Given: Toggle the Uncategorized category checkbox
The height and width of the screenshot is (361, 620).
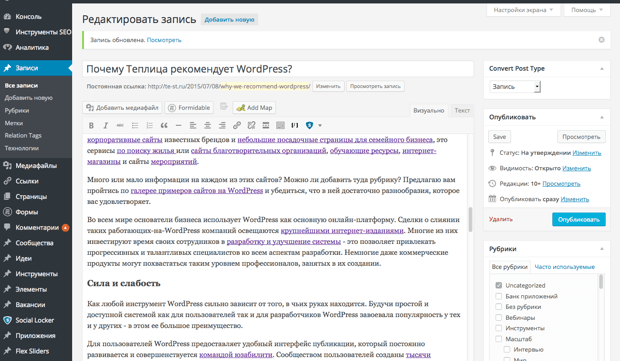Looking at the screenshot, I should tap(499, 285).
